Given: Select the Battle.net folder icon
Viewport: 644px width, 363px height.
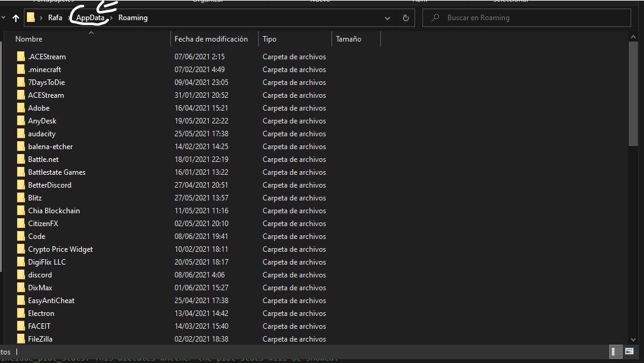Looking at the screenshot, I should click(21, 159).
